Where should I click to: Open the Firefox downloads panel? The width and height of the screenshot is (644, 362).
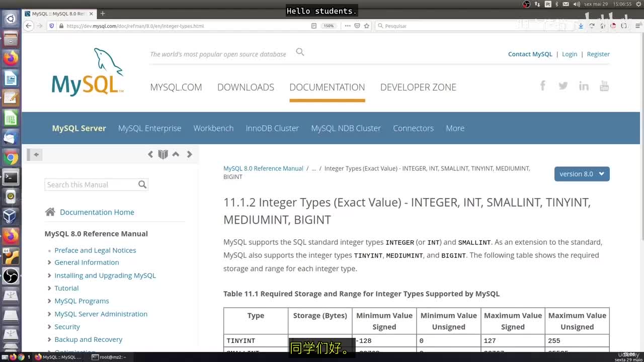click(581, 26)
